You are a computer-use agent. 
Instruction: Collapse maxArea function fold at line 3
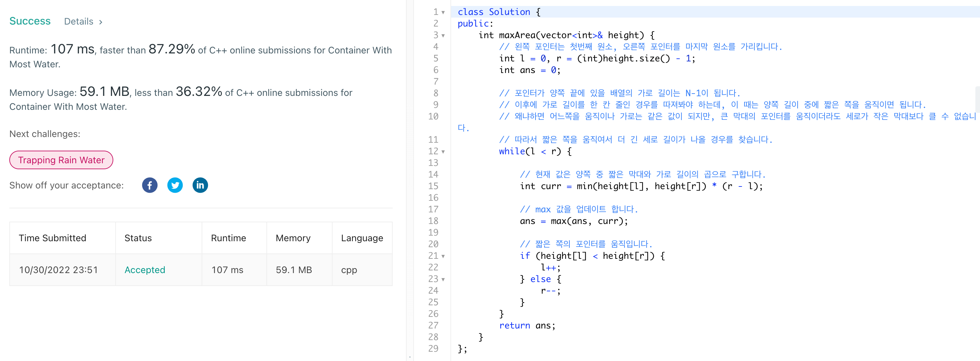point(443,36)
